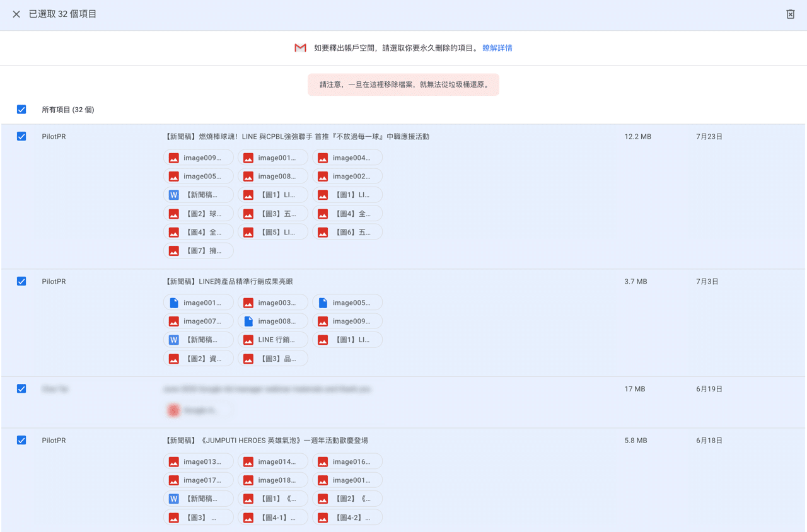This screenshot has height=532, width=807.
Task: Click the 5.8 MB size value
Action: 636,441
